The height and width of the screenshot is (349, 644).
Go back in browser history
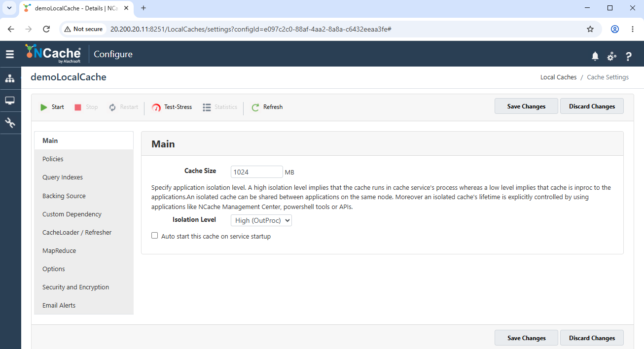point(11,29)
